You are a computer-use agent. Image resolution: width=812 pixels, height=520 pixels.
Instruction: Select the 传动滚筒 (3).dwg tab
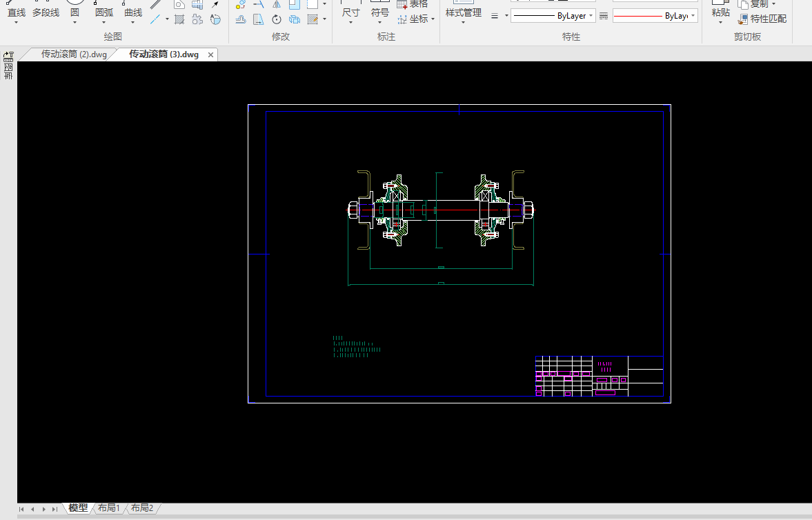164,54
